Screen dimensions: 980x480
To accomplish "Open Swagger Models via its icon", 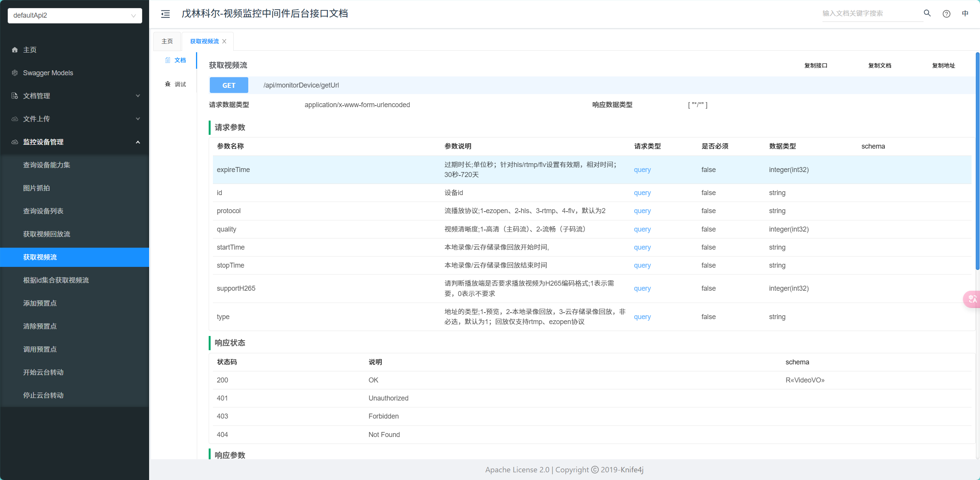I will pos(15,73).
